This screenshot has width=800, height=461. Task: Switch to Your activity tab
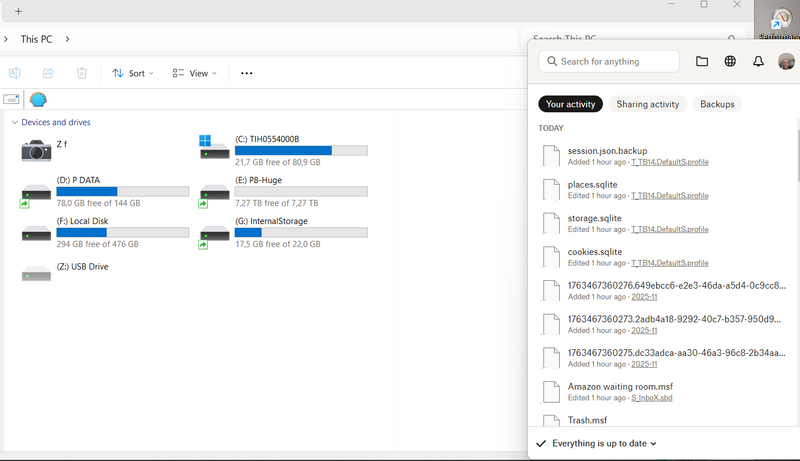(570, 104)
